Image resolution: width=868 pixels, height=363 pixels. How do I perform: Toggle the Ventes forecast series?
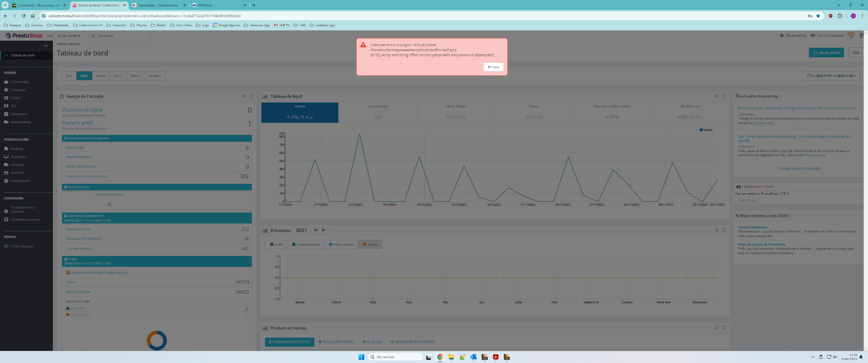point(370,244)
